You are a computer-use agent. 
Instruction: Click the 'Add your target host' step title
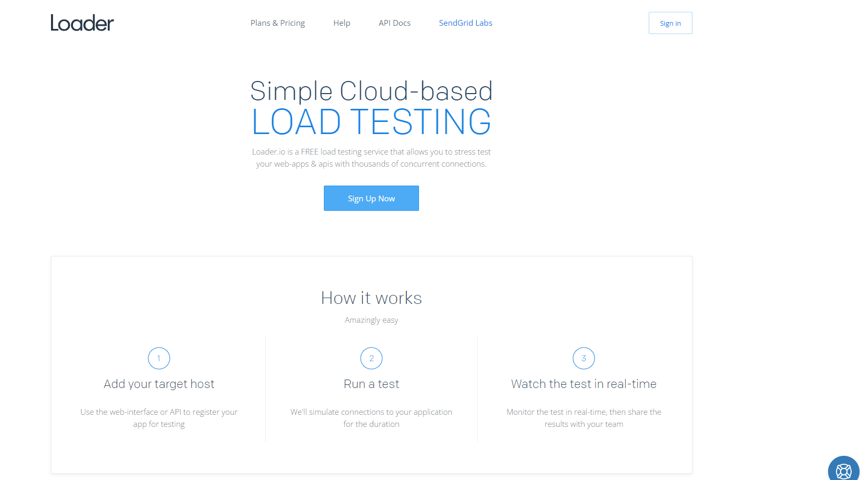click(159, 384)
